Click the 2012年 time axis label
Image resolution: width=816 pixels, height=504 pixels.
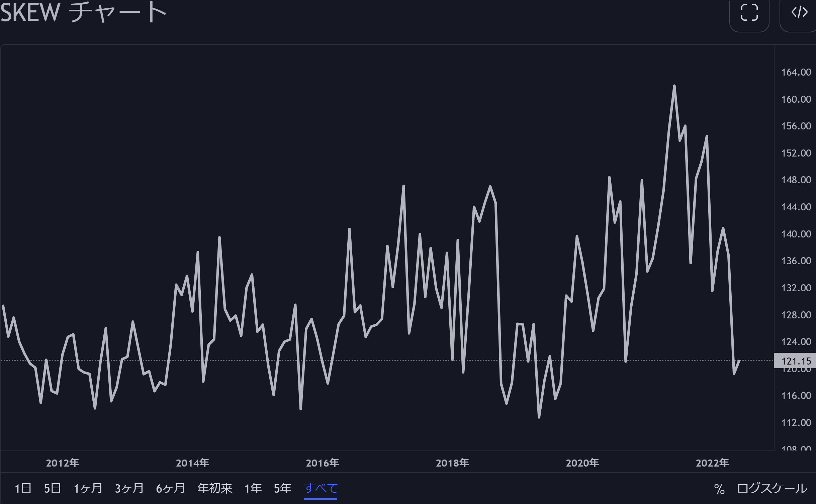pyautogui.click(x=63, y=463)
